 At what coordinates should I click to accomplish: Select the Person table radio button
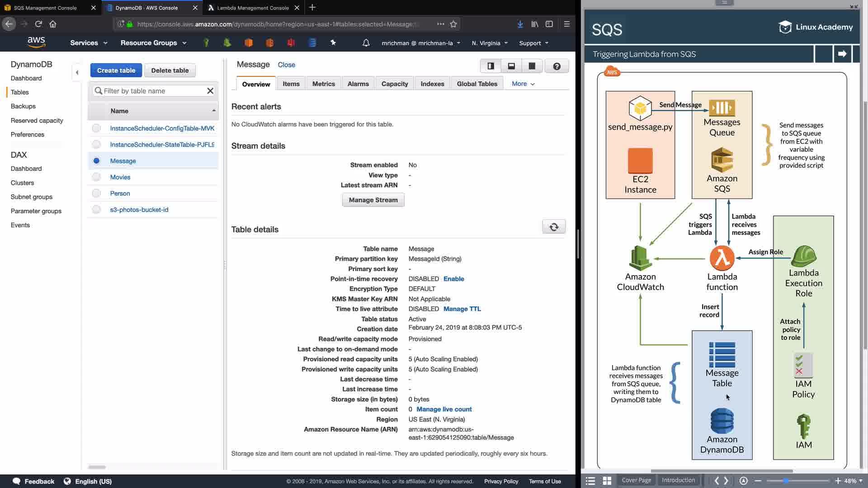(96, 193)
